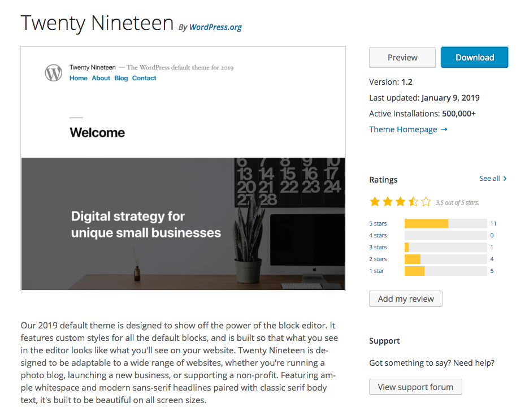This screenshot has width=529, height=420.
Task: See all ratings
Action: pyautogui.click(x=493, y=179)
